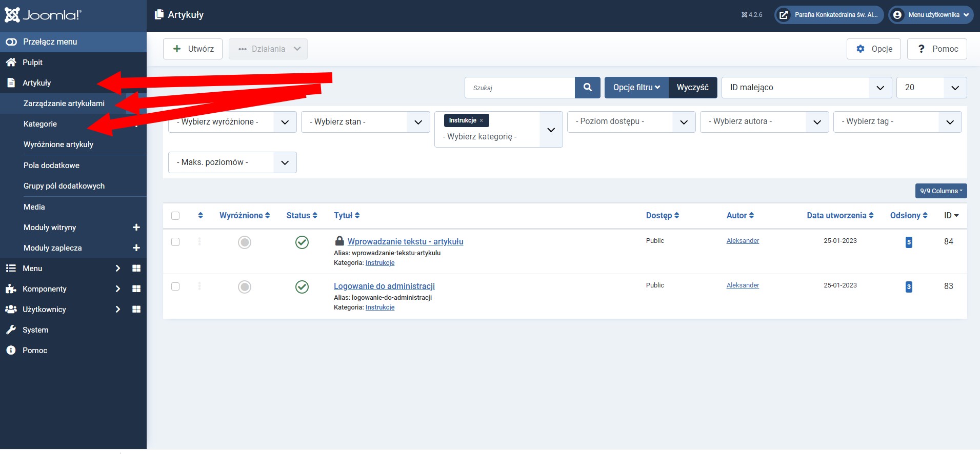980x454 pixels.
Task: Click Wyczyść to clear filters
Action: pos(693,88)
